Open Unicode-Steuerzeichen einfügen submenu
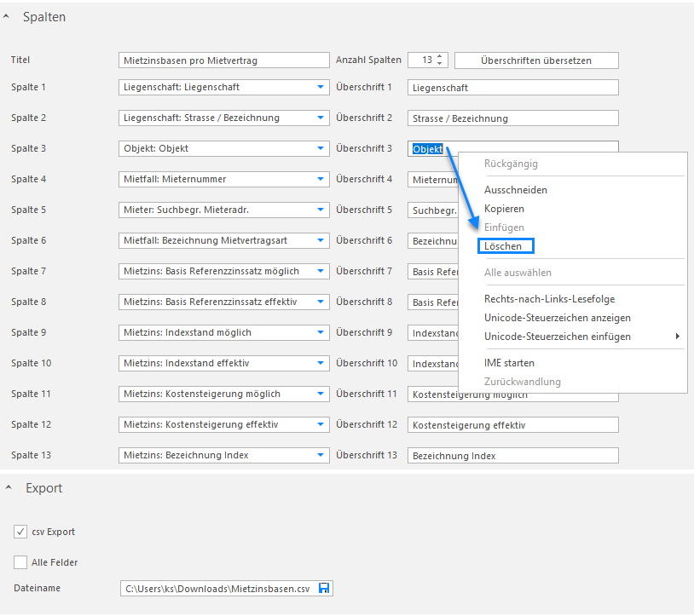694x616 pixels. (x=558, y=336)
